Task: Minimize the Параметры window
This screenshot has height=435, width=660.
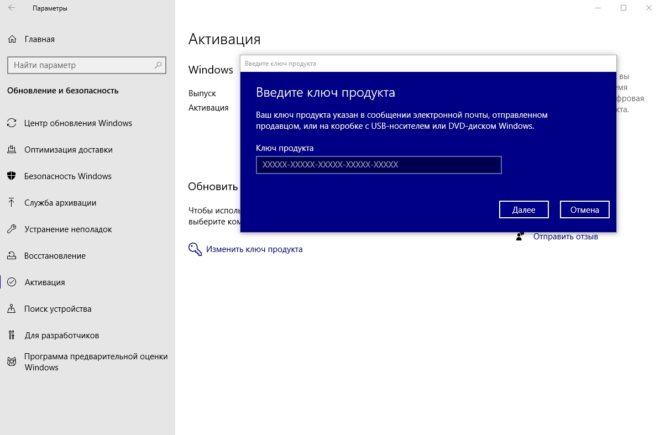Action: tap(598, 8)
